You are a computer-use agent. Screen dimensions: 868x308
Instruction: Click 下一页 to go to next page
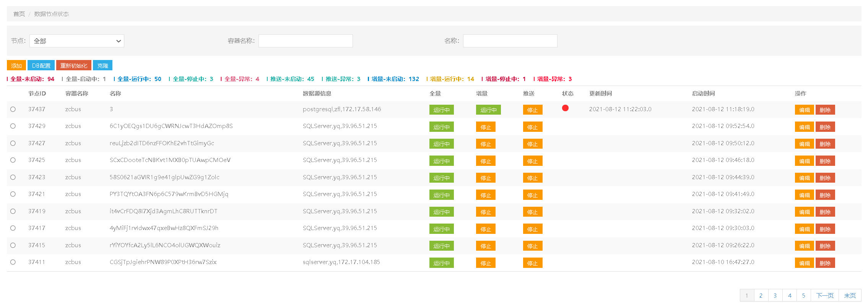pos(825,295)
